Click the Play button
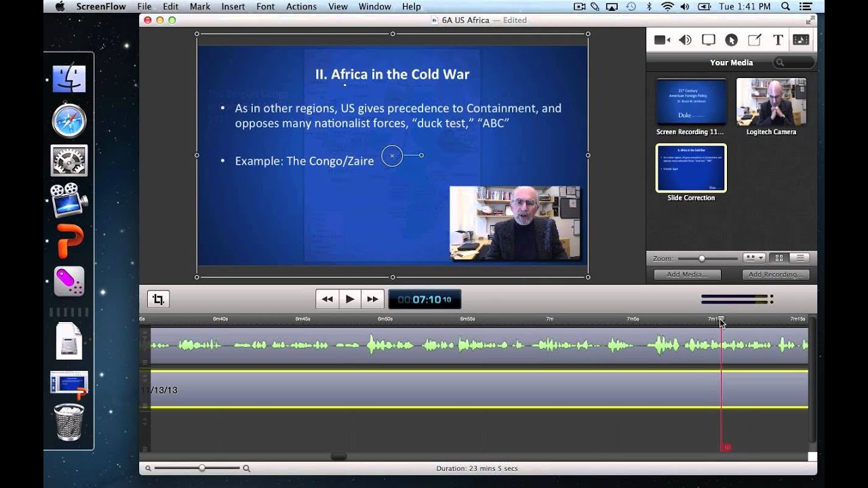This screenshot has height=488, width=868. pyautogui.click(x=350, y=299)
